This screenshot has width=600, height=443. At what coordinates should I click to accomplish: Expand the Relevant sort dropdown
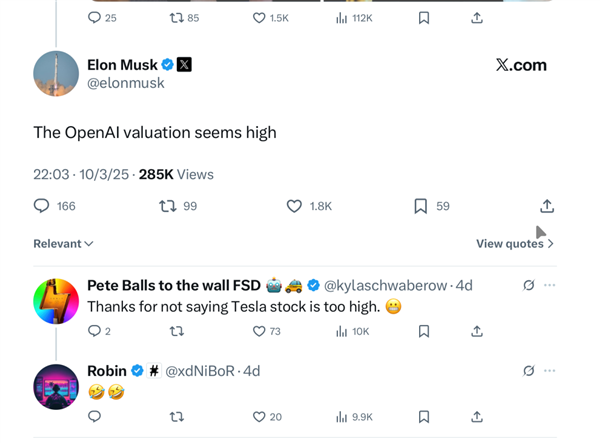coord(63,244)
